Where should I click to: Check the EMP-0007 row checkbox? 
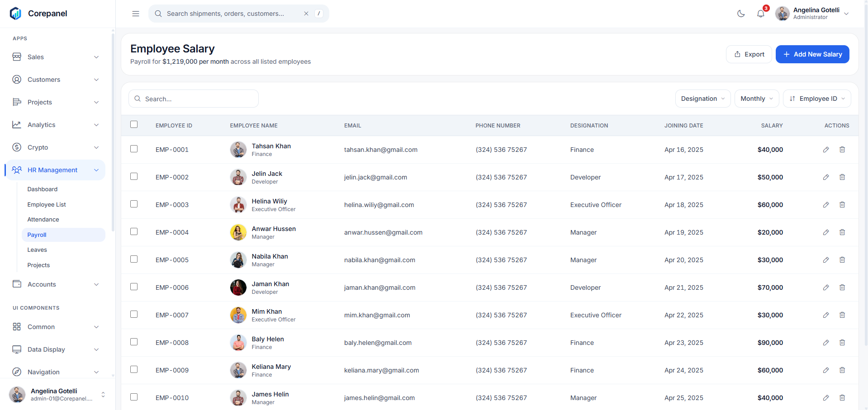click(x=134, y=314)
